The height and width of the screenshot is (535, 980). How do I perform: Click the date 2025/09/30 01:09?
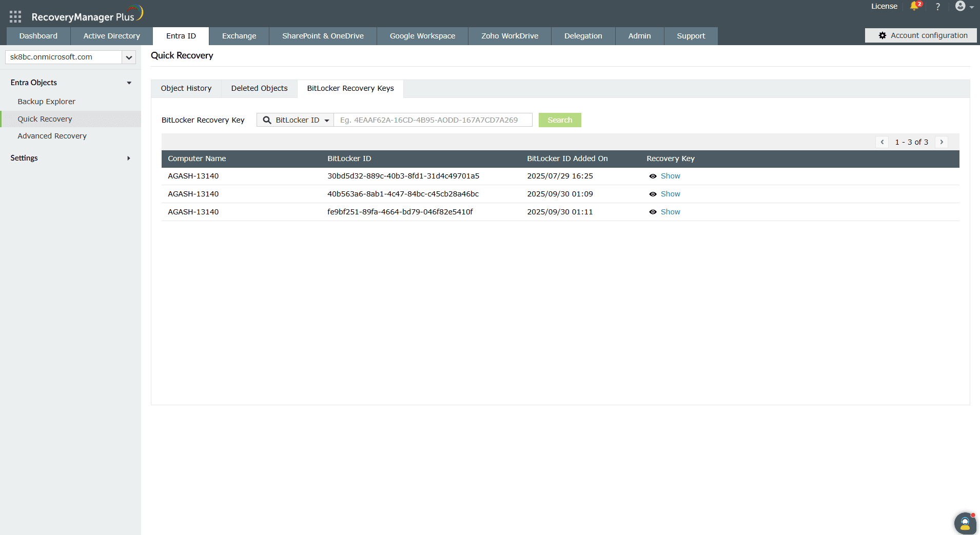560,194
